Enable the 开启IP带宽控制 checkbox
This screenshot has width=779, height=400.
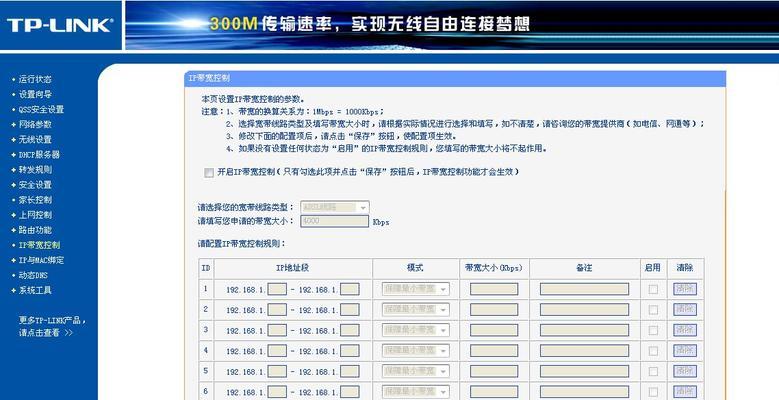(209, 172)
